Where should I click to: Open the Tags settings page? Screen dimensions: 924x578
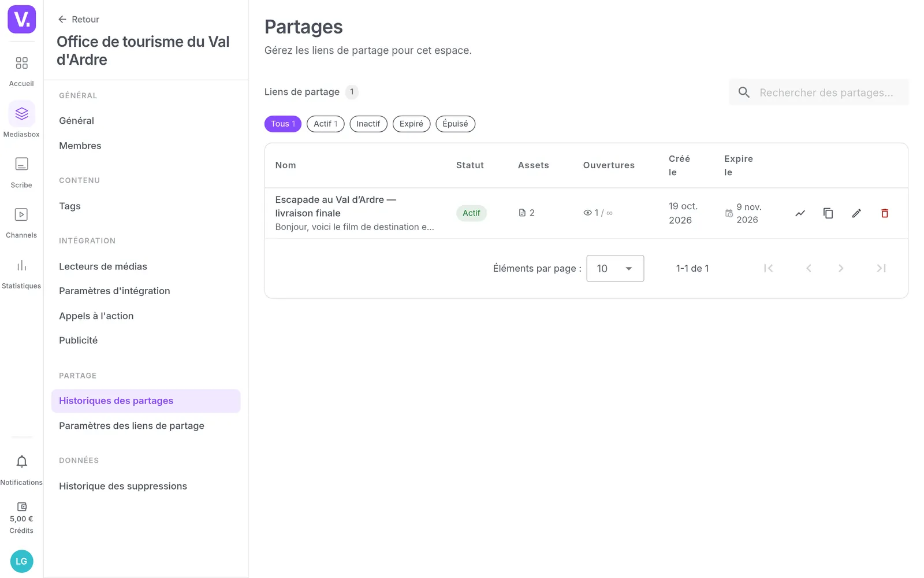click(x=146, y=206)
